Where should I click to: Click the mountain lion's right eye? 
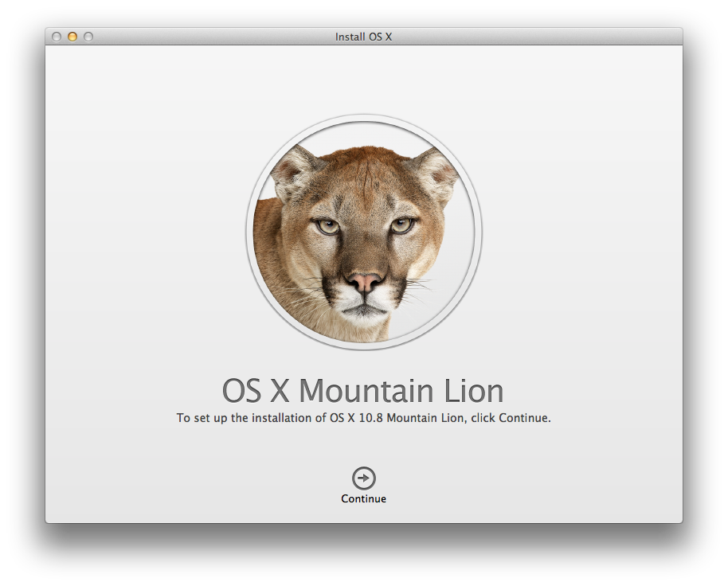pyautogui.click(x=401, y=225)
